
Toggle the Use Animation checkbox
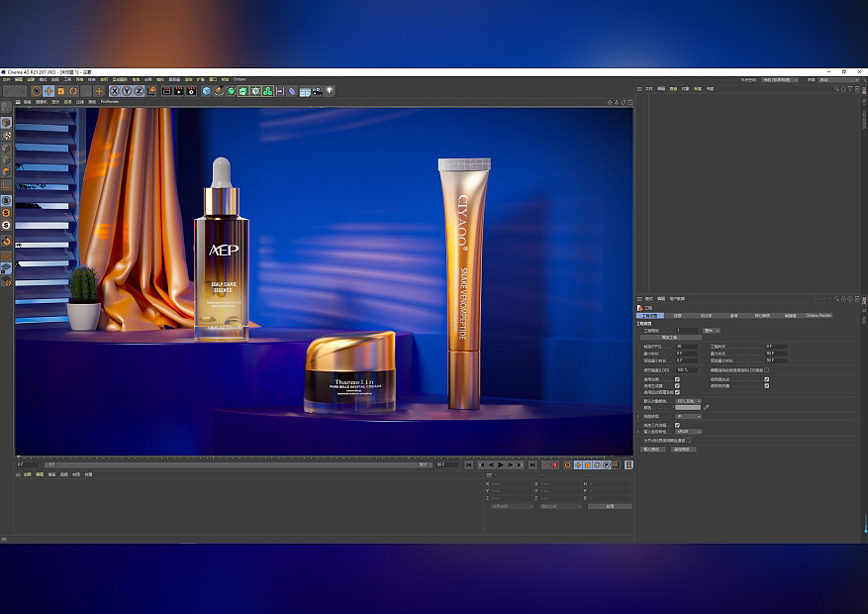click(x=678, y=379)
